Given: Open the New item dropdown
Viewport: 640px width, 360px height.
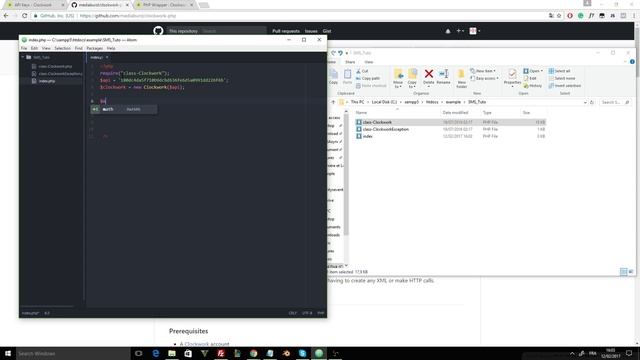Looking at the screenshot, I should (x=483, y=71).
